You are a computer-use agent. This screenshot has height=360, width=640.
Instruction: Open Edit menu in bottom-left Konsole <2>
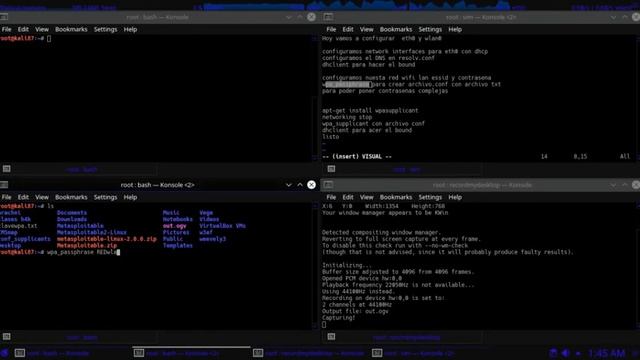pos(23,197)
